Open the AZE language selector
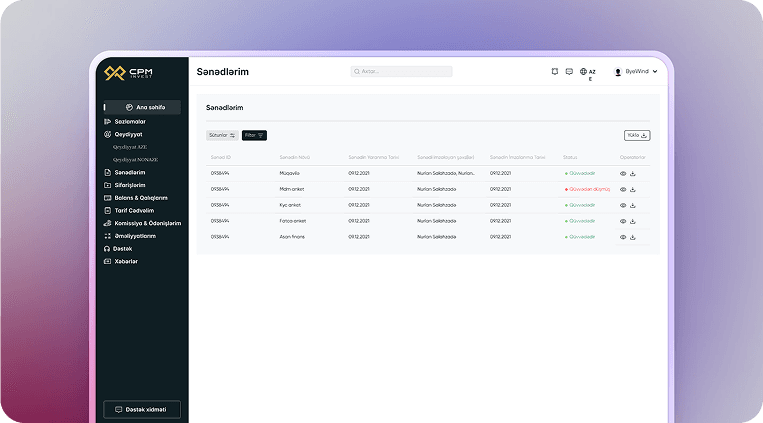The width and height of the screenshot is (763, 423). click(x=588, y=72)
